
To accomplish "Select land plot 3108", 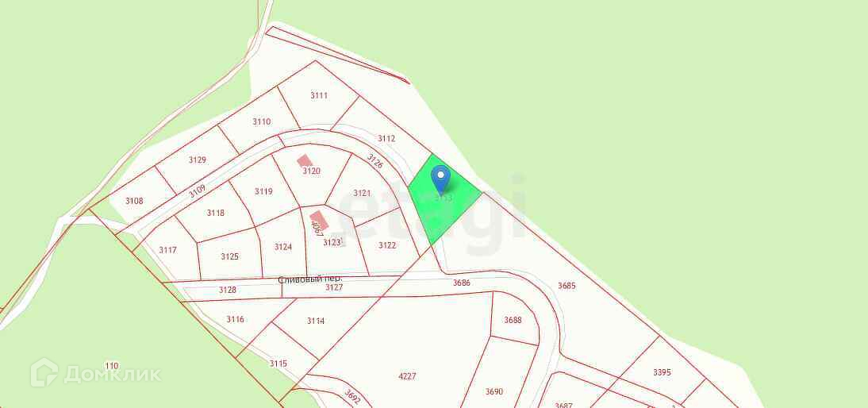I will (134, 201).
